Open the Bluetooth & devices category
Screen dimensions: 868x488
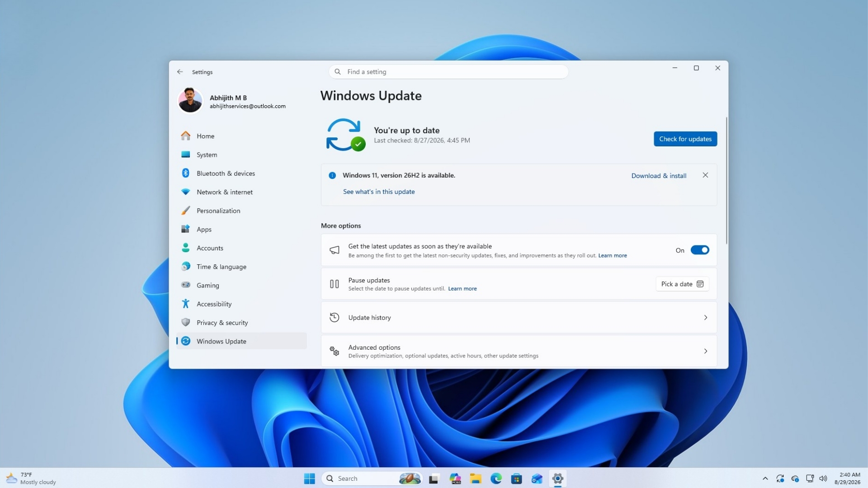point(241,173)
